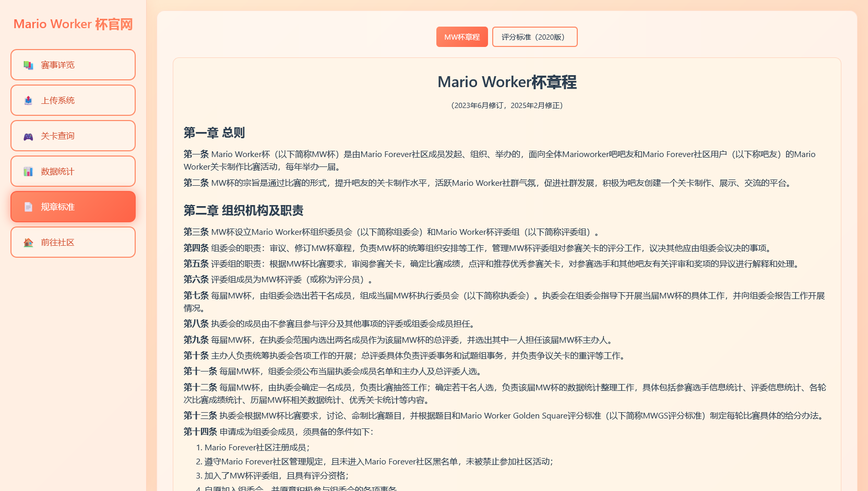The height and width of the screenshot is (491, 868).
Task: Click list item 3 加入了MW杯评委组
Action: 276,475
